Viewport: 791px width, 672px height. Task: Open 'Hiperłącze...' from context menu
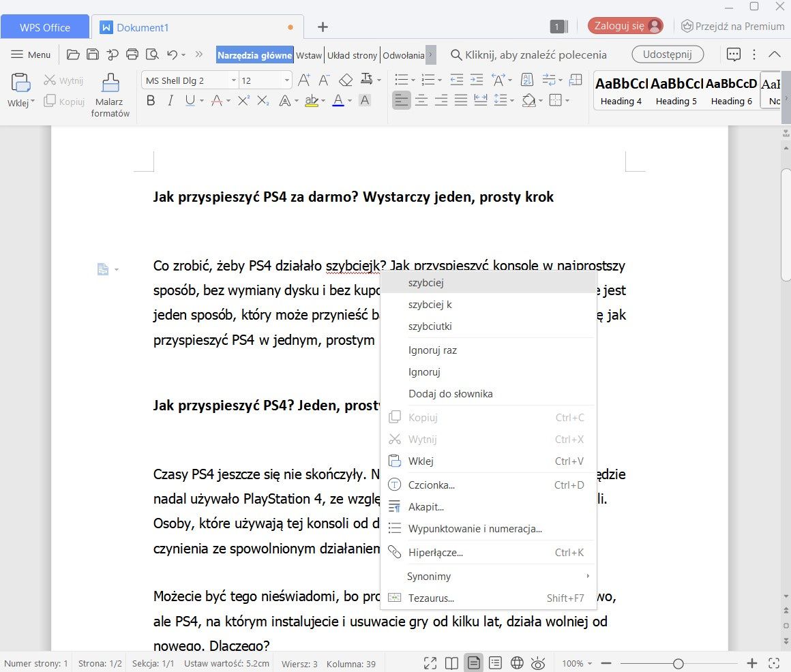pos(488,553)
